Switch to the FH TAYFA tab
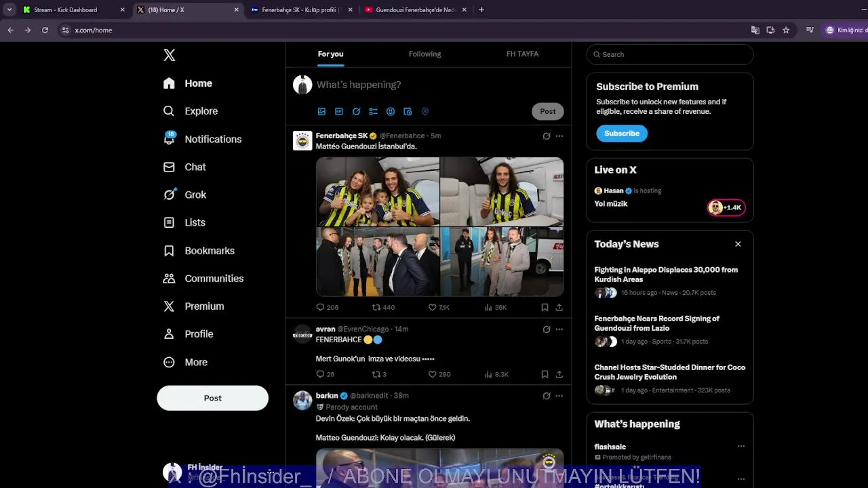 (522, 54)
